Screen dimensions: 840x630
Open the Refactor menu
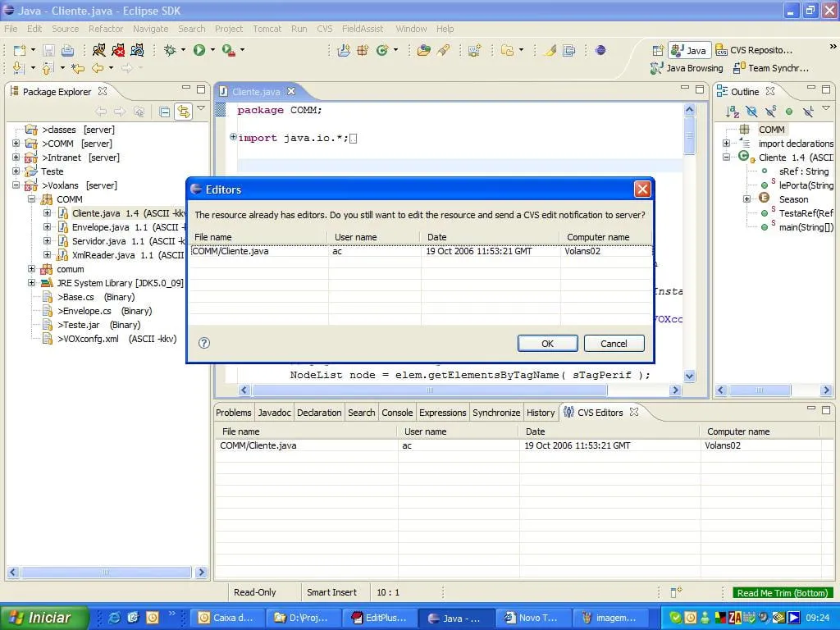click(106, 29)
